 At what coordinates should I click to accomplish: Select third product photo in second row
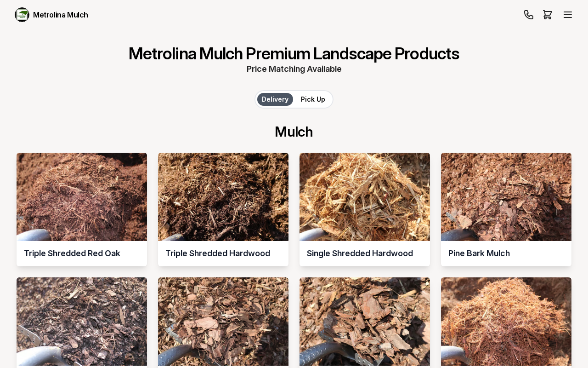coord(365,322)
